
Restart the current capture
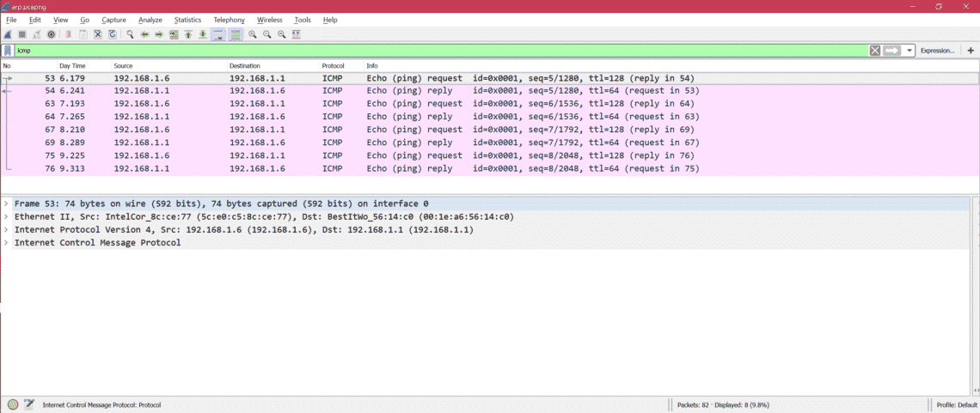tap(36, 35)
